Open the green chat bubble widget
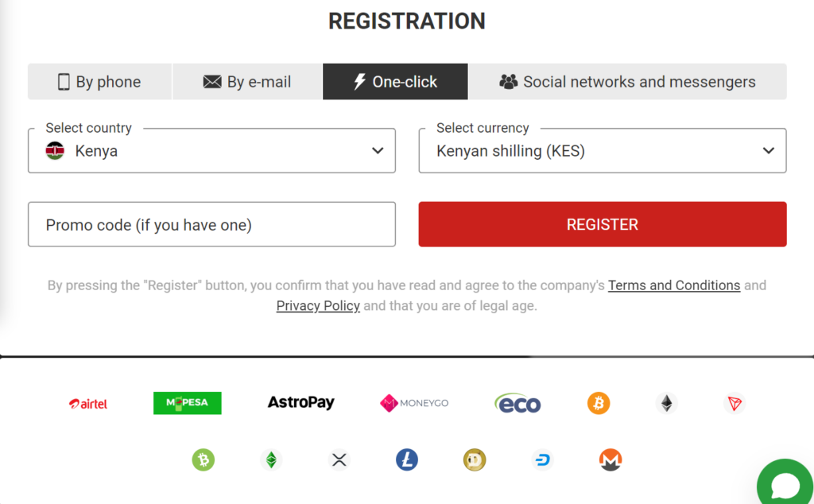This screenshot has width=814, height=504. (x=785, y=483)
